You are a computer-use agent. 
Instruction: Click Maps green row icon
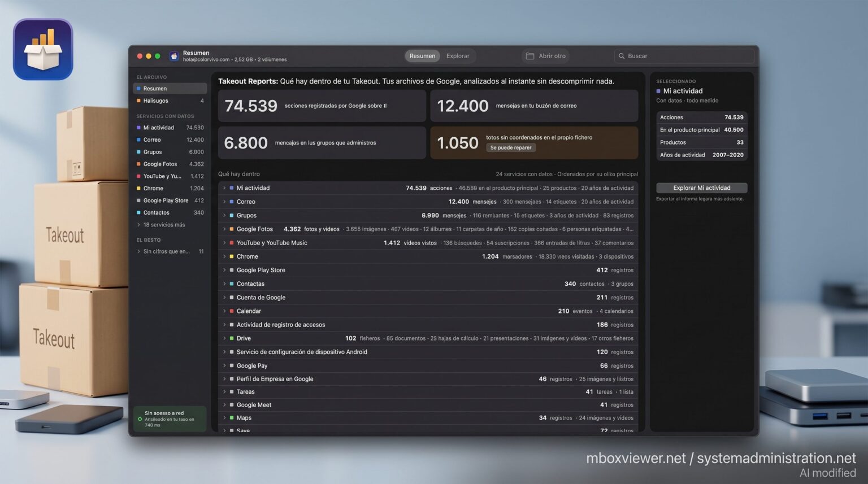click(232, 418)
